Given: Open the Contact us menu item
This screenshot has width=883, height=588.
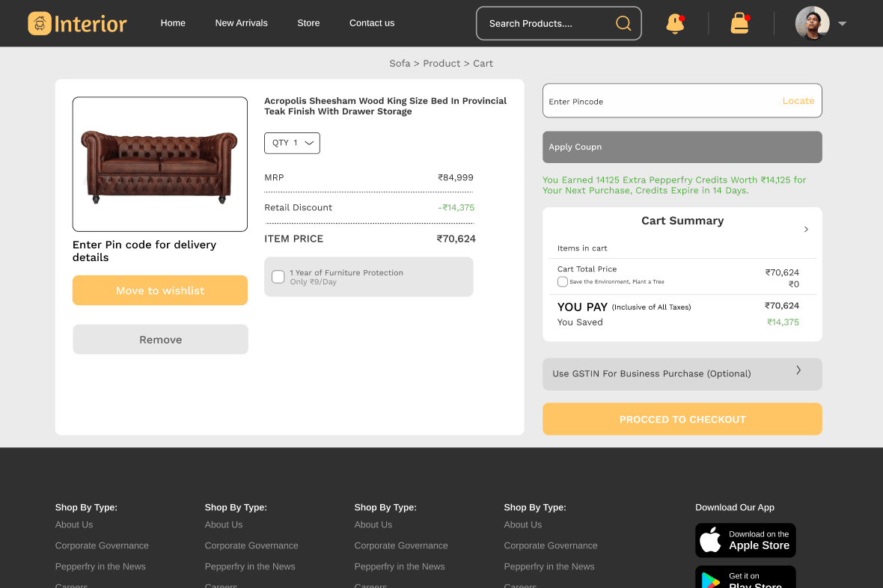Looking at the screenshot, I should click(372, 23).
